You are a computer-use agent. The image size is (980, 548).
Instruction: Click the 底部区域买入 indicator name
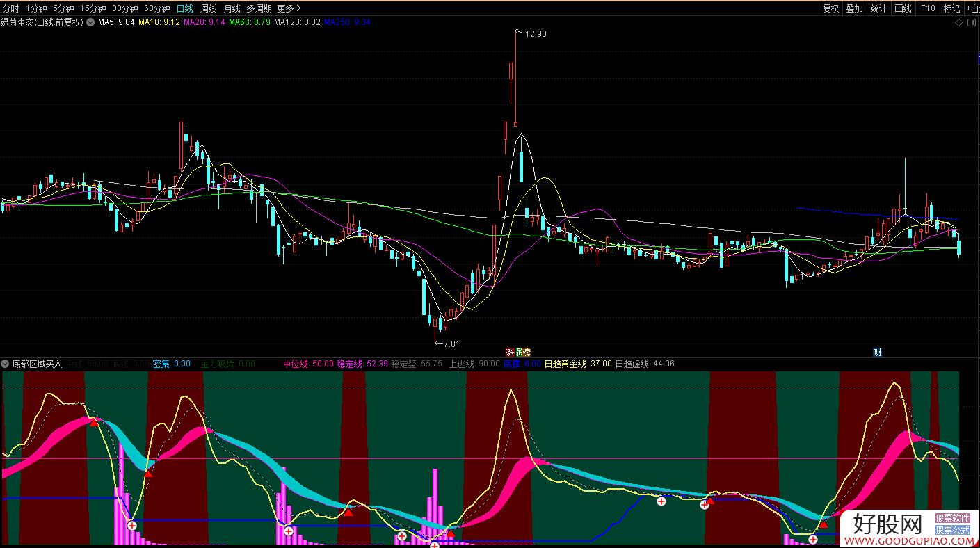pos(37,364)
